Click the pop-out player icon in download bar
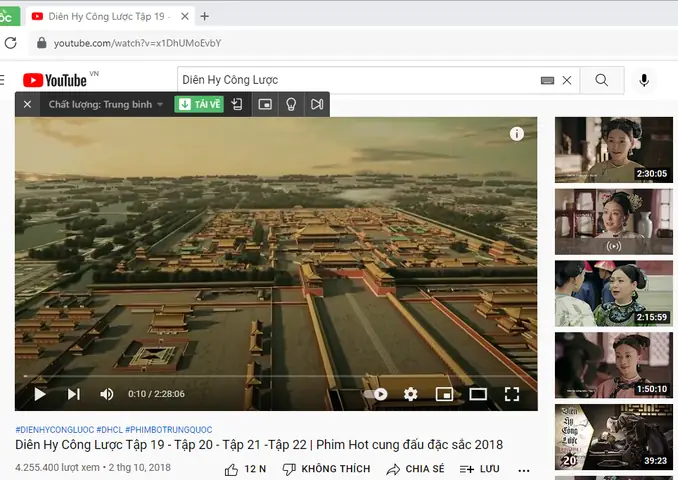This screenshot has height=480, width=678. coord(265,104)
